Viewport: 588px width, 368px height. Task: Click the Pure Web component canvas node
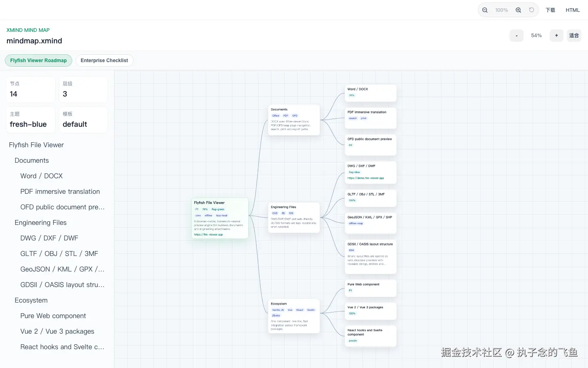tap(371, 289)
